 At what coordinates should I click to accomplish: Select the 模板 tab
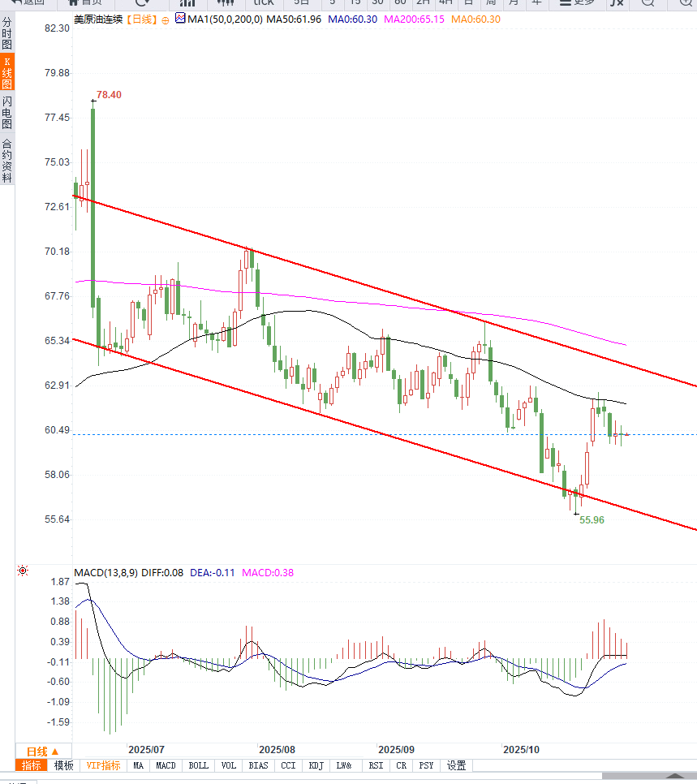(63, 765)
